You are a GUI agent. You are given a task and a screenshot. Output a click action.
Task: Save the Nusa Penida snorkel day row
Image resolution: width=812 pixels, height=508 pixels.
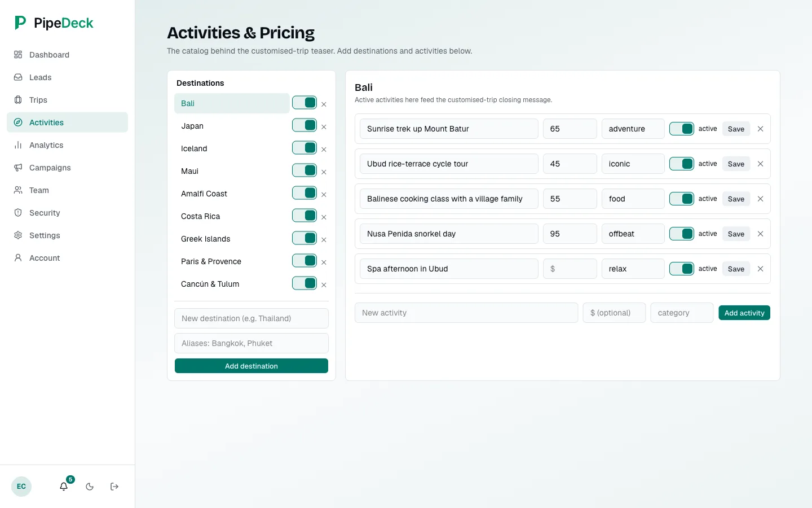(736, 234)
